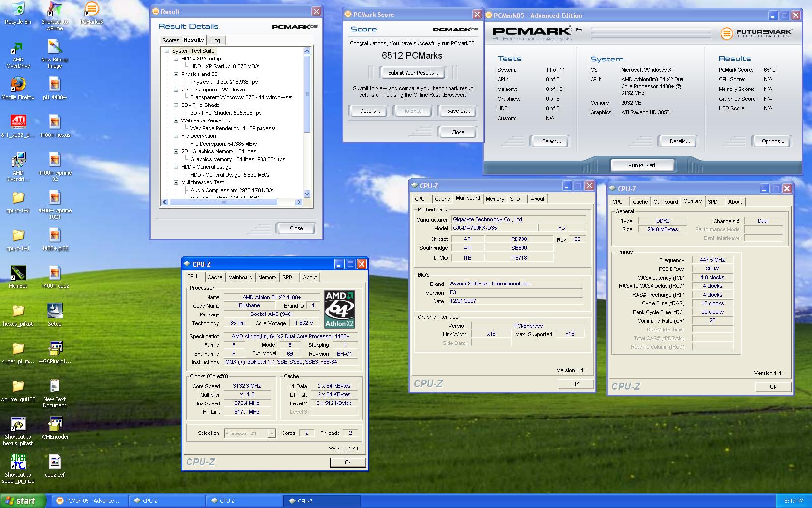Open the 4400+ wprime 32 file
The width and height of the screenshot is (812, 508).
point(55,167)
